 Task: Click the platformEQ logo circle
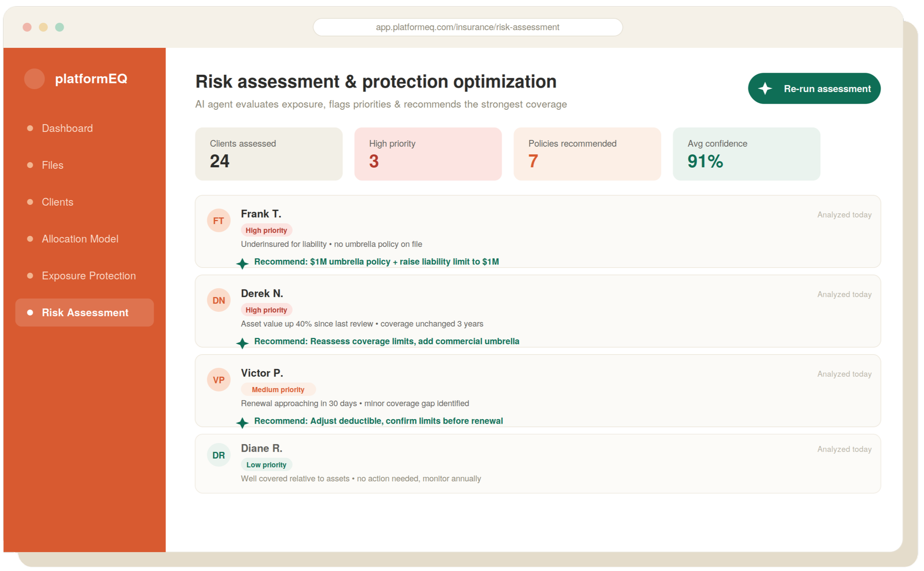pyautogui.click(x=34, y=78)
